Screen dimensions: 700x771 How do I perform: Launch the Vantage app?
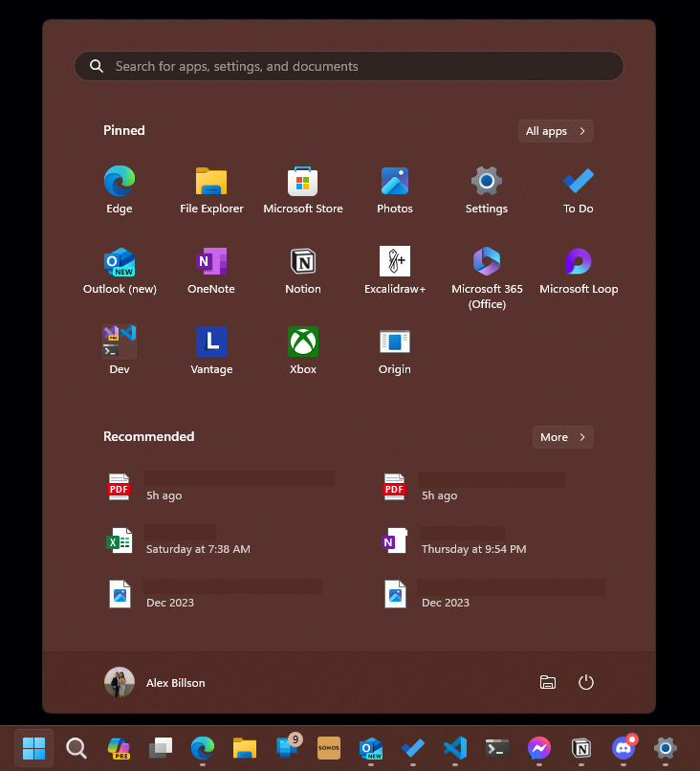pos(211,350)
